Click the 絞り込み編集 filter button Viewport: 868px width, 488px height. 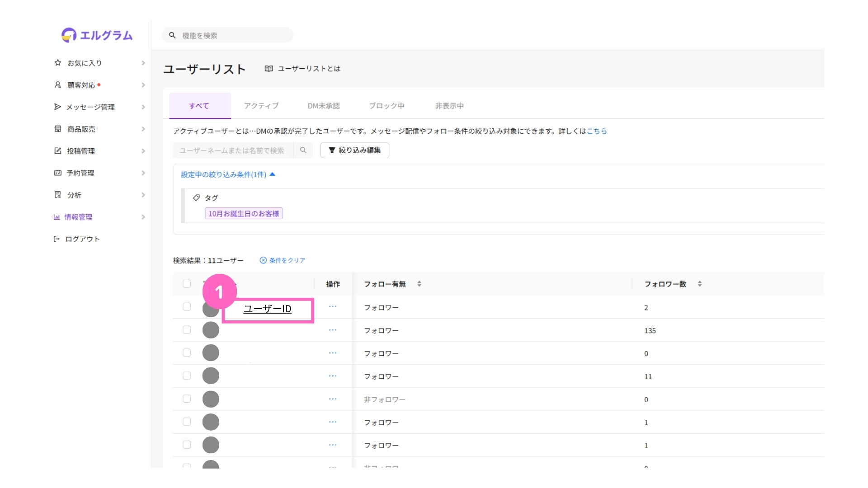(354, 150)
